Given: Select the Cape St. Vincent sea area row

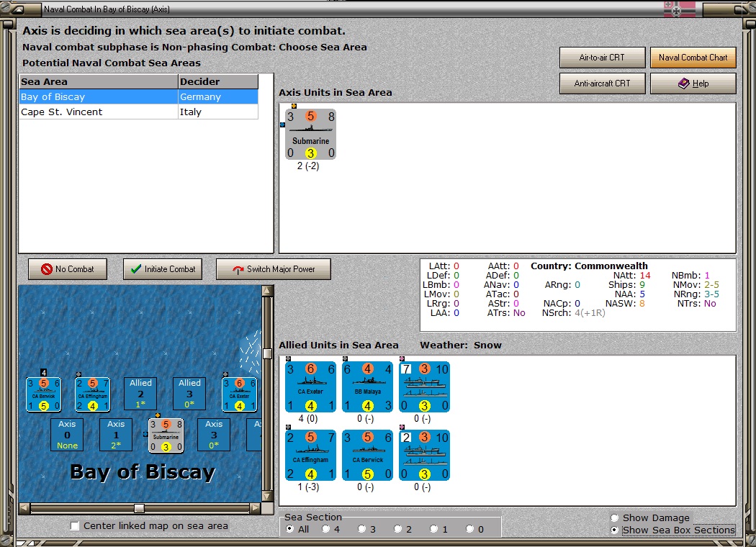Looking at the screenshot, I should [139, 112].
